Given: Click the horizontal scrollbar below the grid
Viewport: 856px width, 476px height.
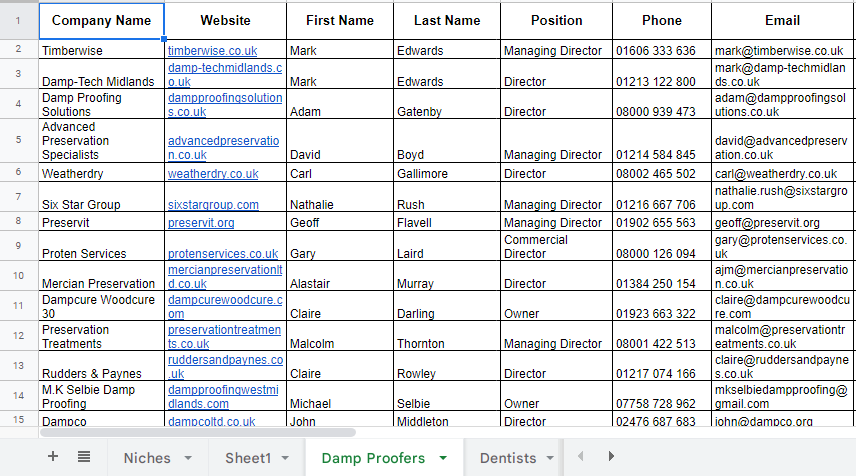Looking at the screenshot, I should click(198, 432).
